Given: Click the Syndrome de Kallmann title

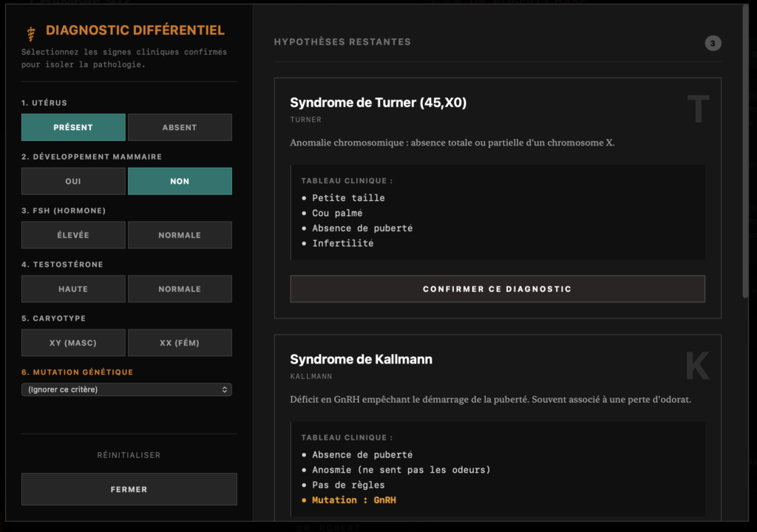Looking at the screenshot, I should [361, 360].
